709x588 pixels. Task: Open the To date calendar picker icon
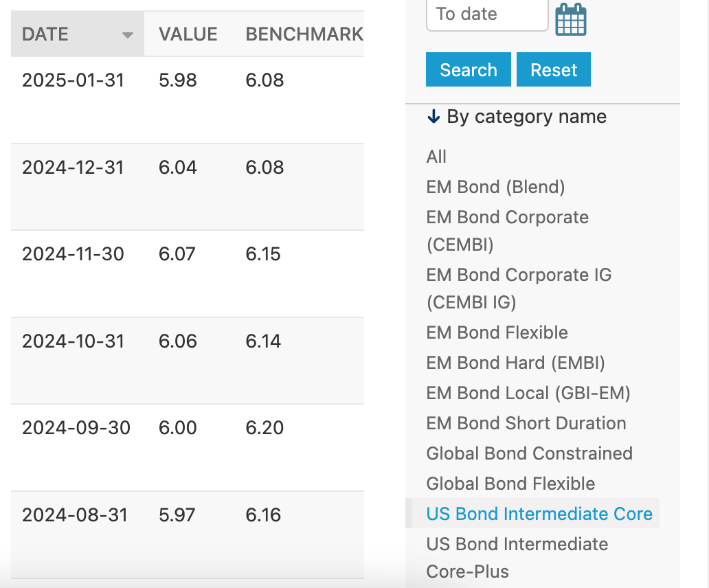(571, 19)
